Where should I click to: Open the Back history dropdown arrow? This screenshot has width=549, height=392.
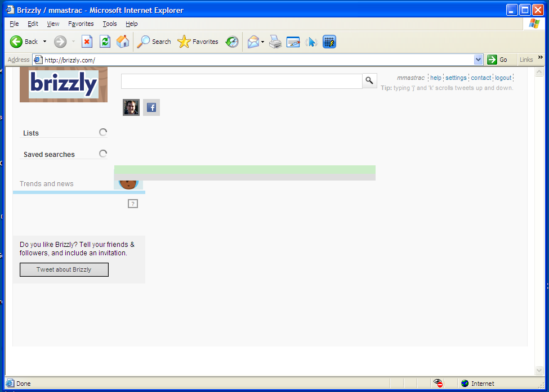(45, 42)
